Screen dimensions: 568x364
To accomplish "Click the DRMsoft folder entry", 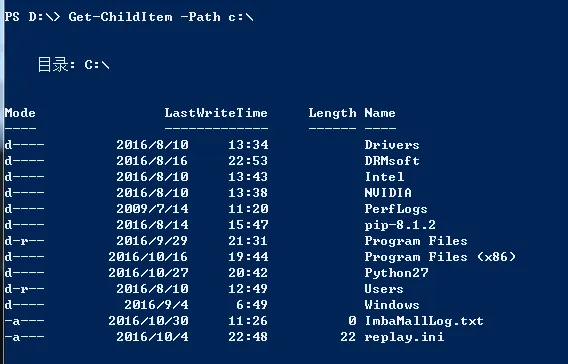I will (392, 161).
